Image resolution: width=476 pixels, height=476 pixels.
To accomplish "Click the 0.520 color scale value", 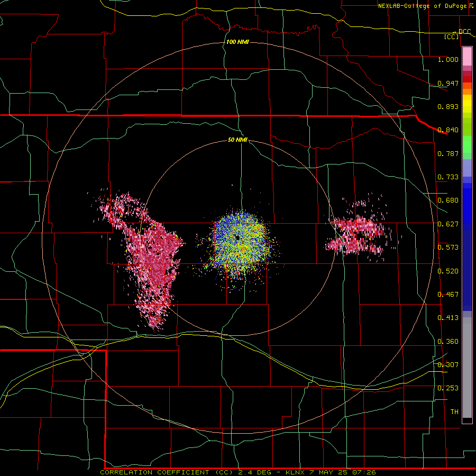I will 448,271.
